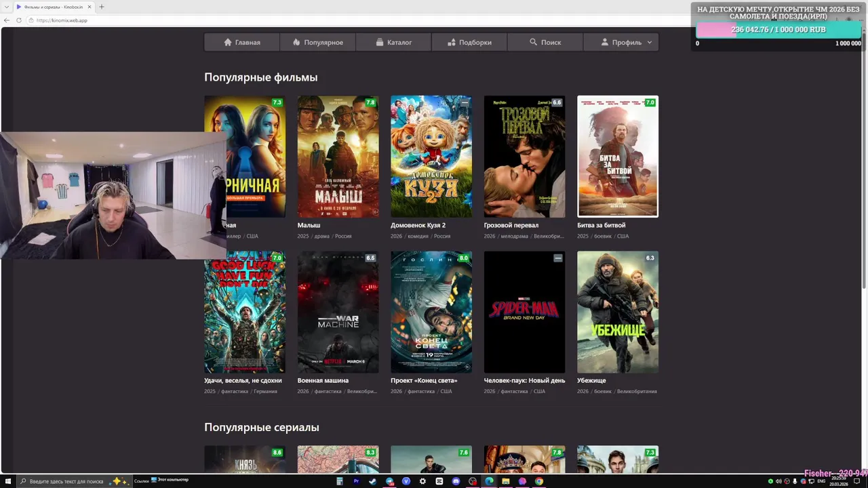Click the Военная машина title link
868x488 pixels.
323,380
